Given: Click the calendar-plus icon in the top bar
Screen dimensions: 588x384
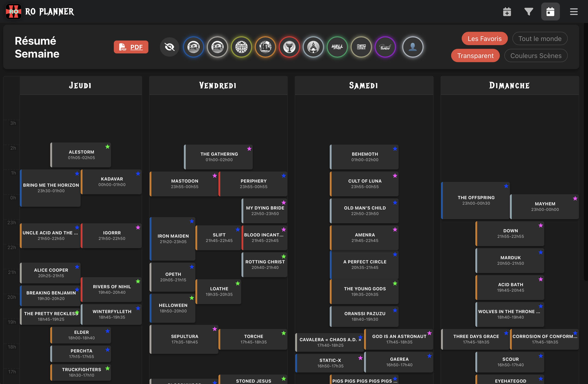Looking at the screenshot, I should pyautogui.click(x=507, y=12).
